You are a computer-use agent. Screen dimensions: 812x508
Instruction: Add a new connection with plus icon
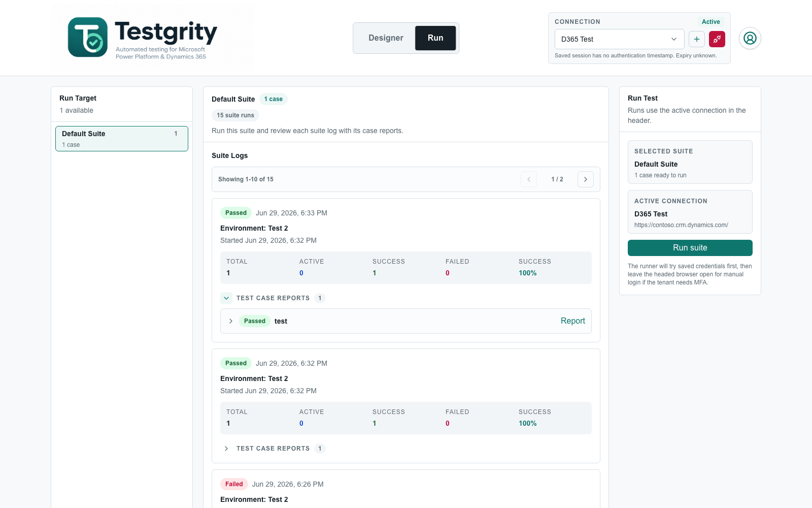pyautogui.click(x=697, y=39)
